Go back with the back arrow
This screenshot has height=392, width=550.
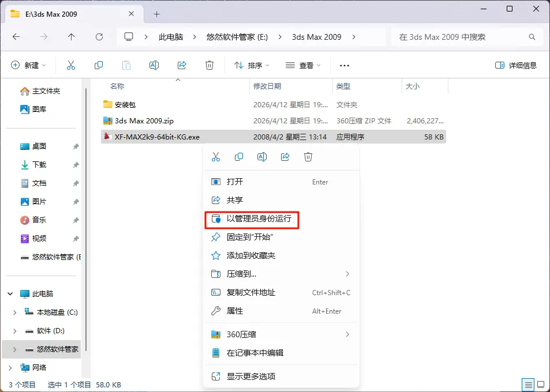16,37
